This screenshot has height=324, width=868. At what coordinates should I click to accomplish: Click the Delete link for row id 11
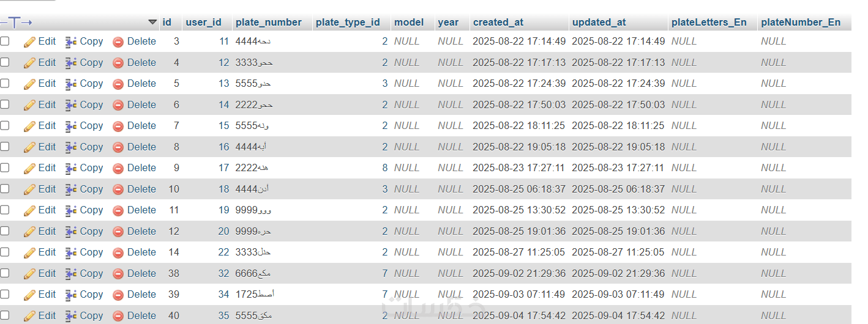point(141,210)
